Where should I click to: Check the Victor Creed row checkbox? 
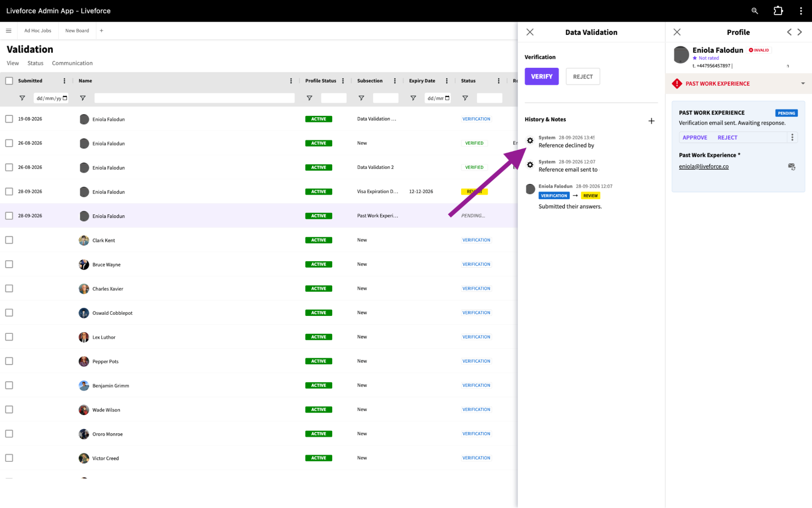9,458
